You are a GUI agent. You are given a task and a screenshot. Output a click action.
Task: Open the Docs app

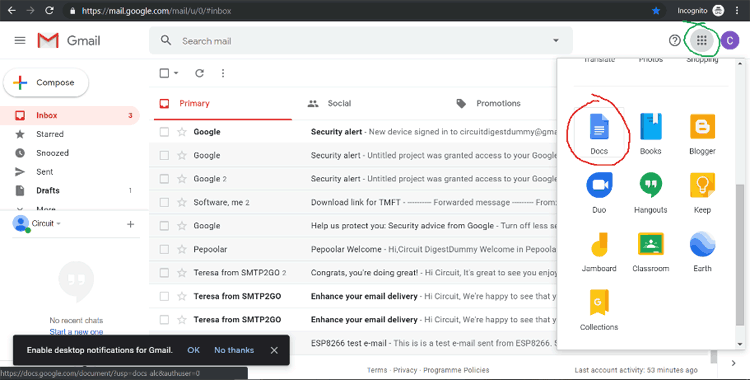point(599,134)
